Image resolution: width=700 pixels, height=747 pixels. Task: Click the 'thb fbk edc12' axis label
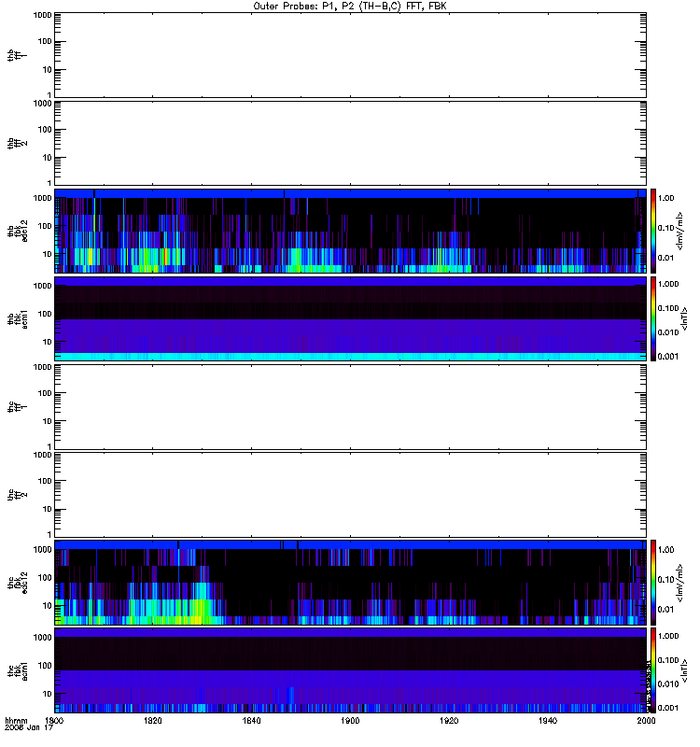[17, 231]
